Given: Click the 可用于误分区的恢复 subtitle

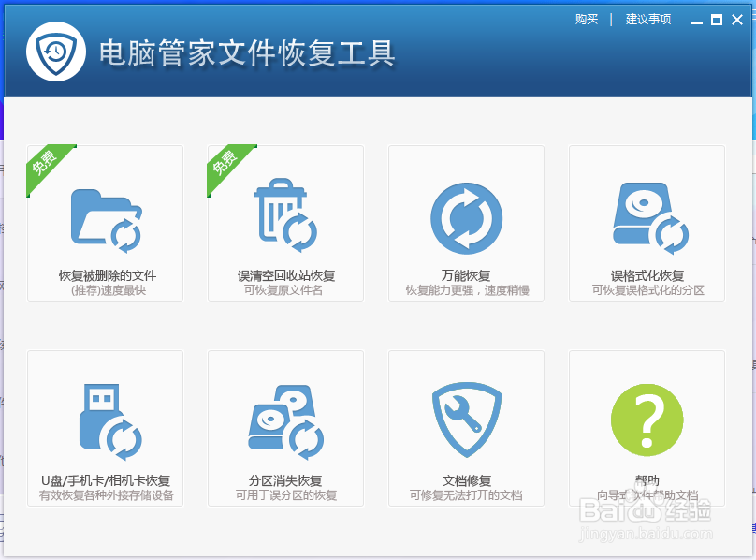Looking at the screenshot, I should pos(286,495).
